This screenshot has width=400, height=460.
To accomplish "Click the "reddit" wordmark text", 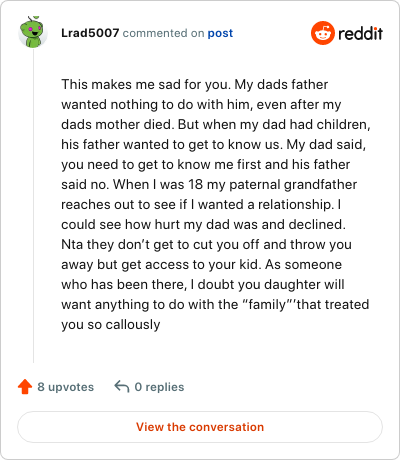I will pos(360,33).
